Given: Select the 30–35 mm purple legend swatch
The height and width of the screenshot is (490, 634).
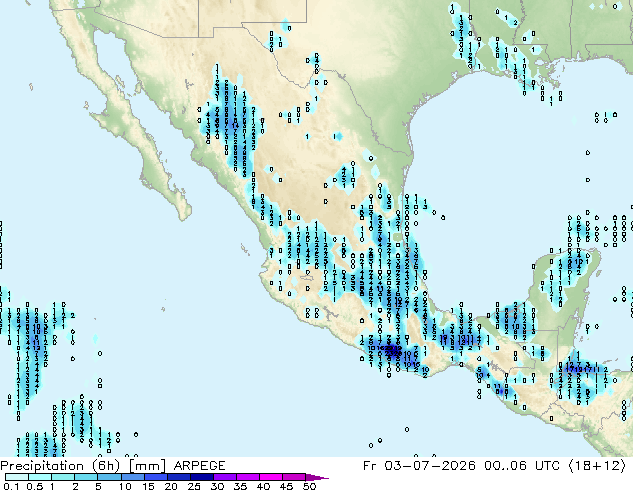Looking at the screenshot, I should [225, 477].
